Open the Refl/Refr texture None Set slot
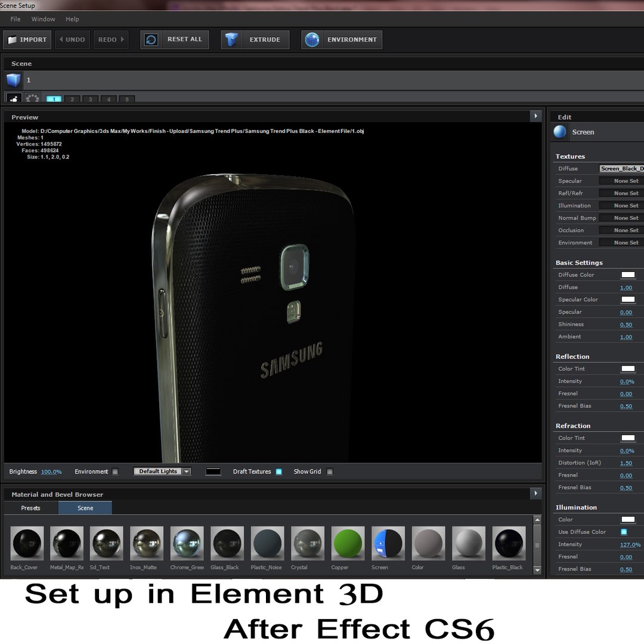Image resolution: width=644 pixels, height=644 pixels. point(622,193)
